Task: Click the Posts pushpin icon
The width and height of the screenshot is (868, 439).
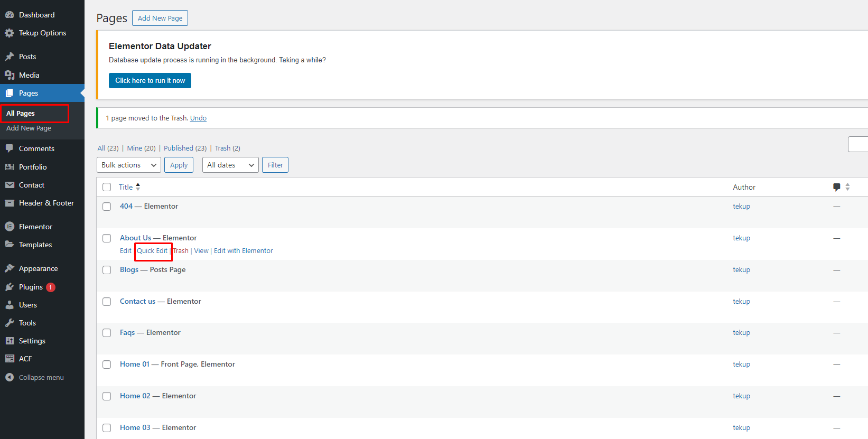Action: coord(10,57)
